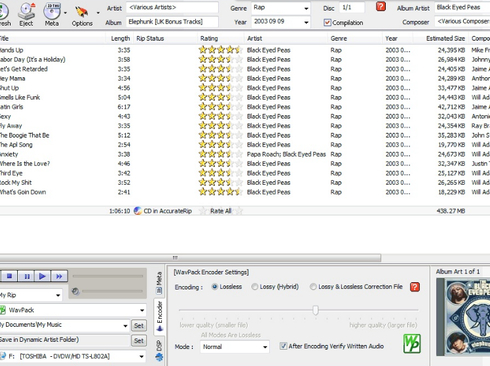490x366 pixels.
Task: Open the Meta toolbar icon
Action: click(52, 11)
